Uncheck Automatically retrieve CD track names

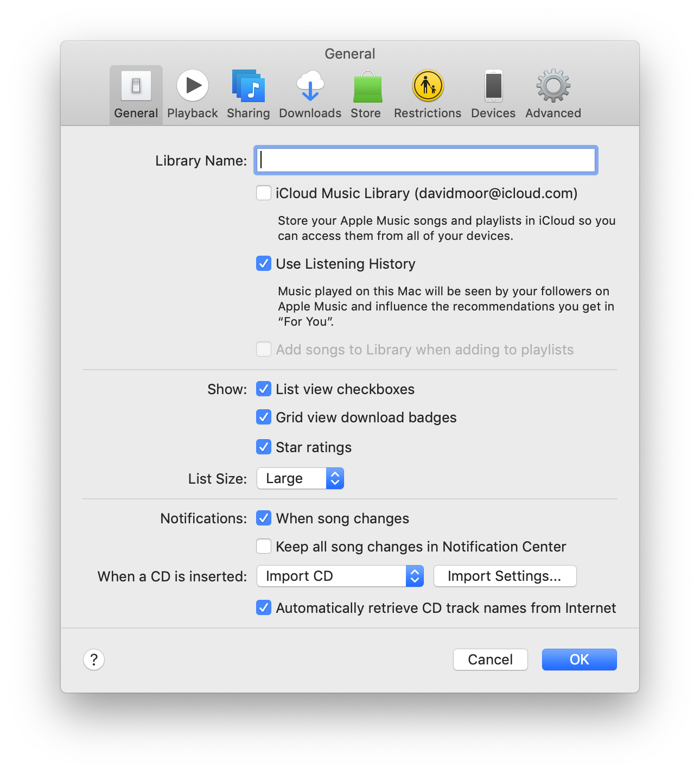tap(264, 607)
